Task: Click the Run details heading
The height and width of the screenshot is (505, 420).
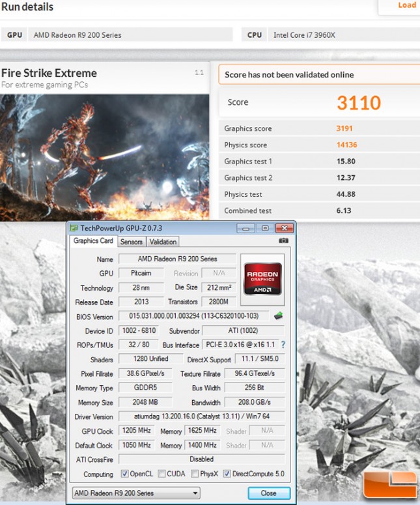Action: coord(27,7)
